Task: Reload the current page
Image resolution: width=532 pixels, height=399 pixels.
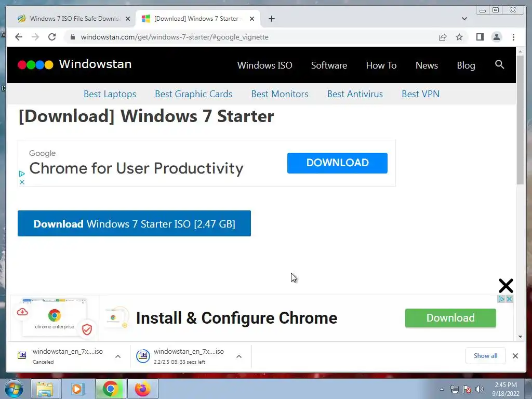Action: (52, 37)
